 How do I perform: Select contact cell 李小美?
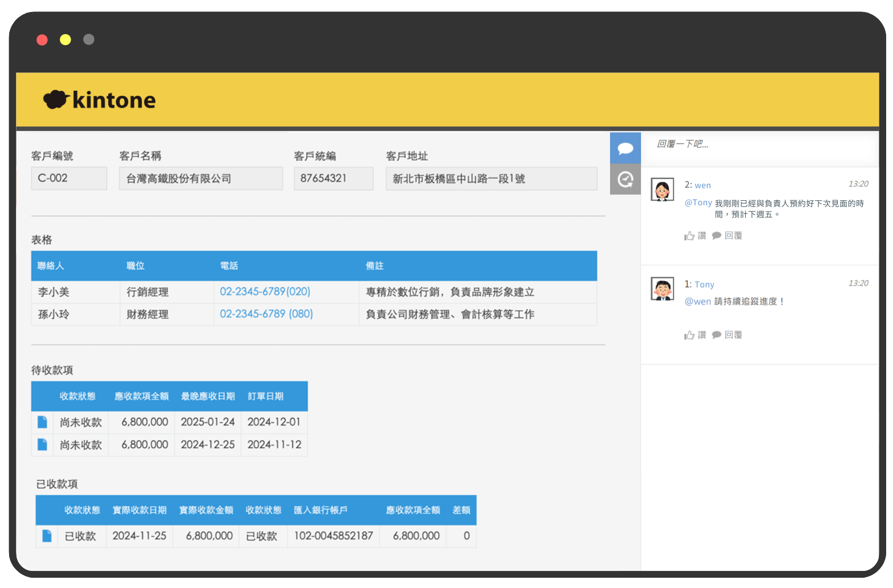pos(75,292)
